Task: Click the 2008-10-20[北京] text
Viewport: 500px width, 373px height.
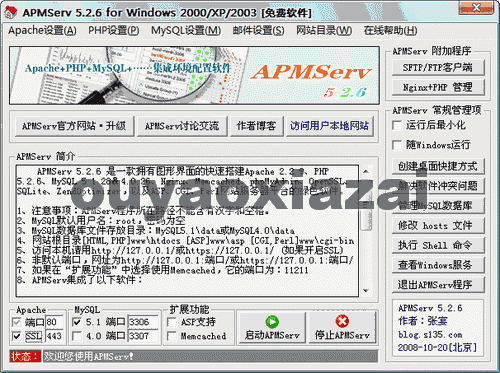Action: [437, 348]
